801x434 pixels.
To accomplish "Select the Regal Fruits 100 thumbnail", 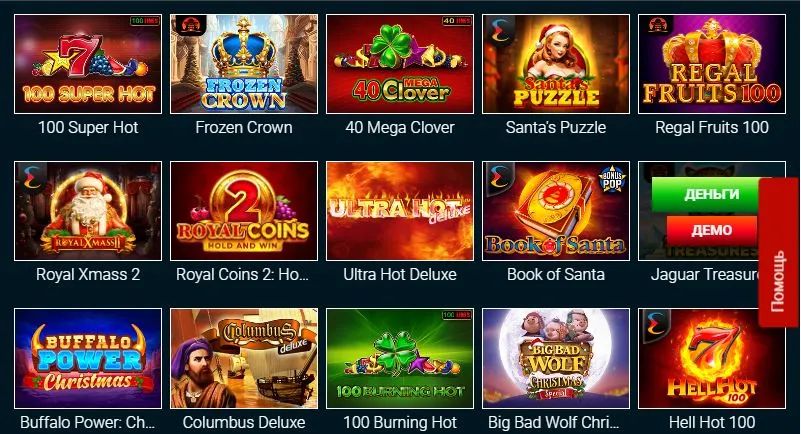I will coord(712,64).
